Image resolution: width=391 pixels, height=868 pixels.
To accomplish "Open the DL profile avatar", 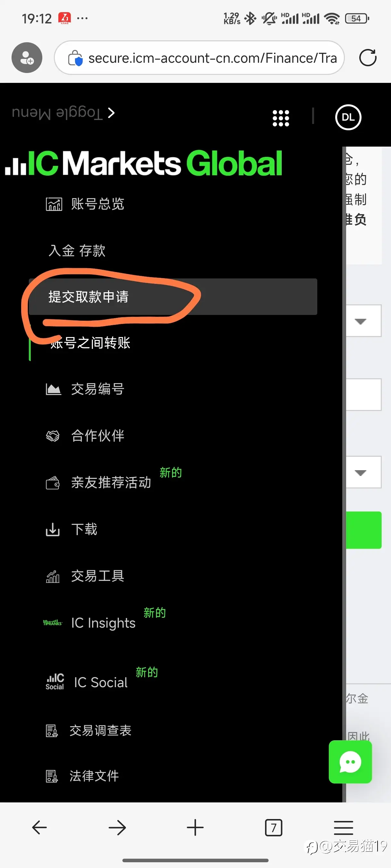I will click(x=348, y=117).
